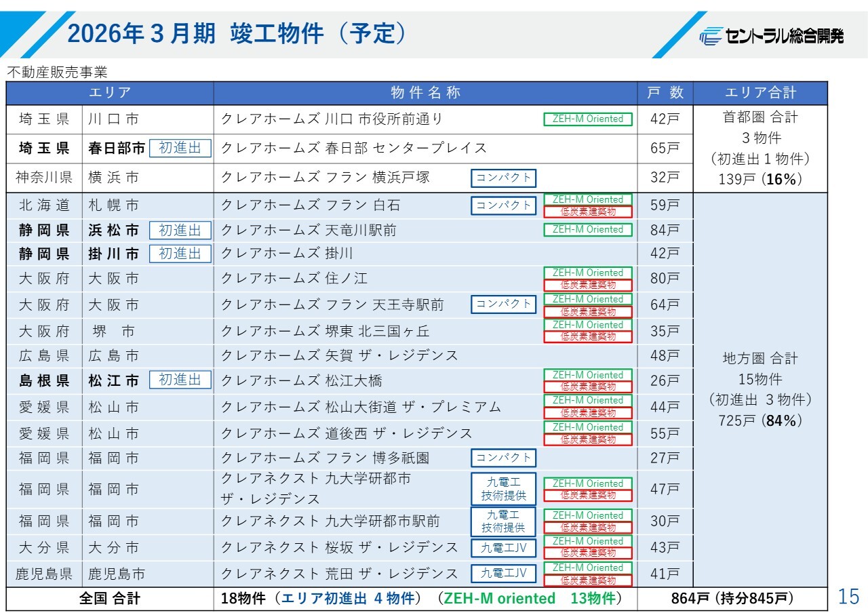The image size is (868, 613).
Task: Click the 地方圏 合計 summary text
Action: click(760, 358)
